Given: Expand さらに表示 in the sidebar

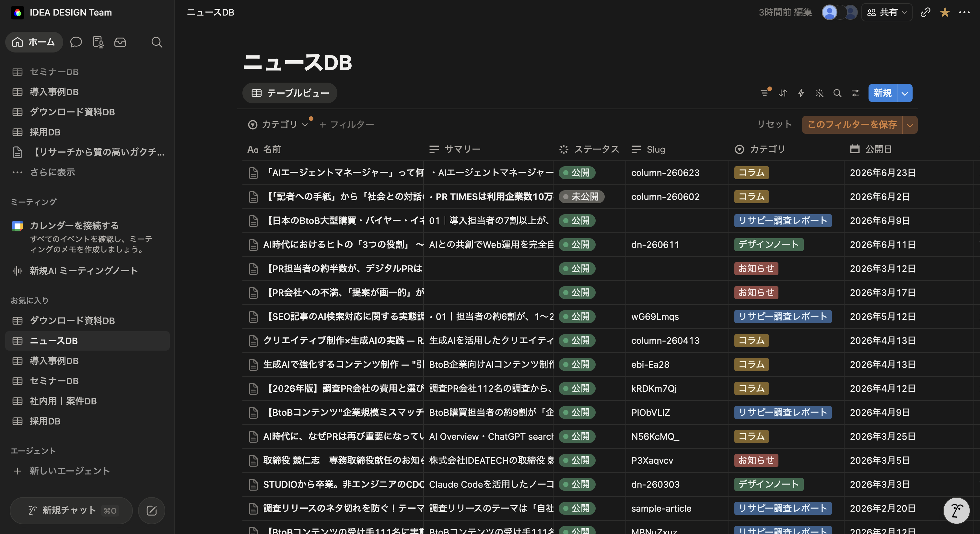Looking at the screenshot, I should tap(52, 172).
